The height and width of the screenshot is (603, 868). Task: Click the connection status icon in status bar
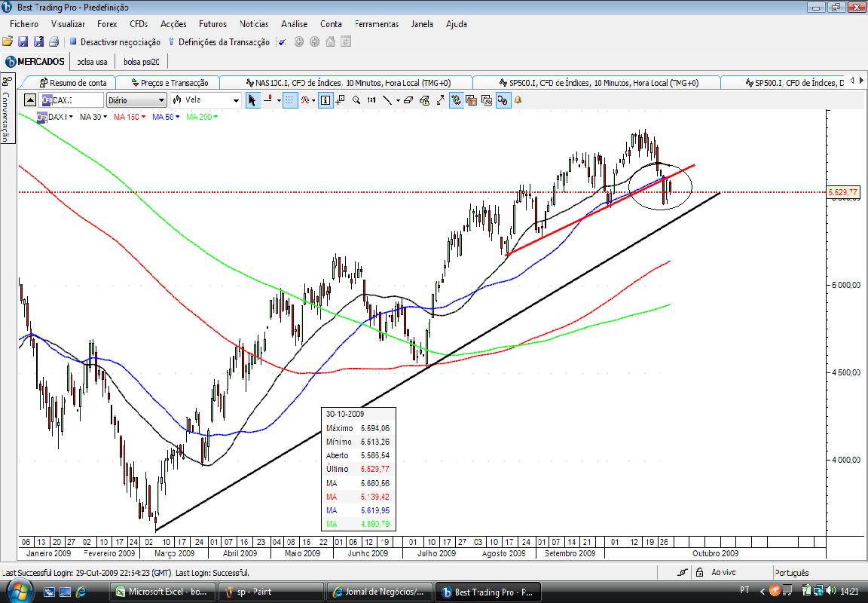[x=682, y=573]
